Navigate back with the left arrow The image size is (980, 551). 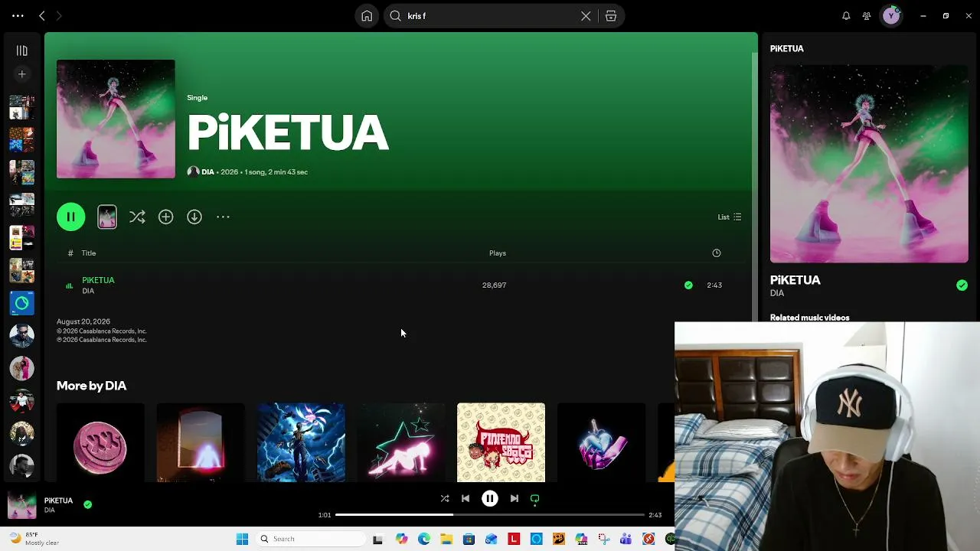tap(42, 16)
